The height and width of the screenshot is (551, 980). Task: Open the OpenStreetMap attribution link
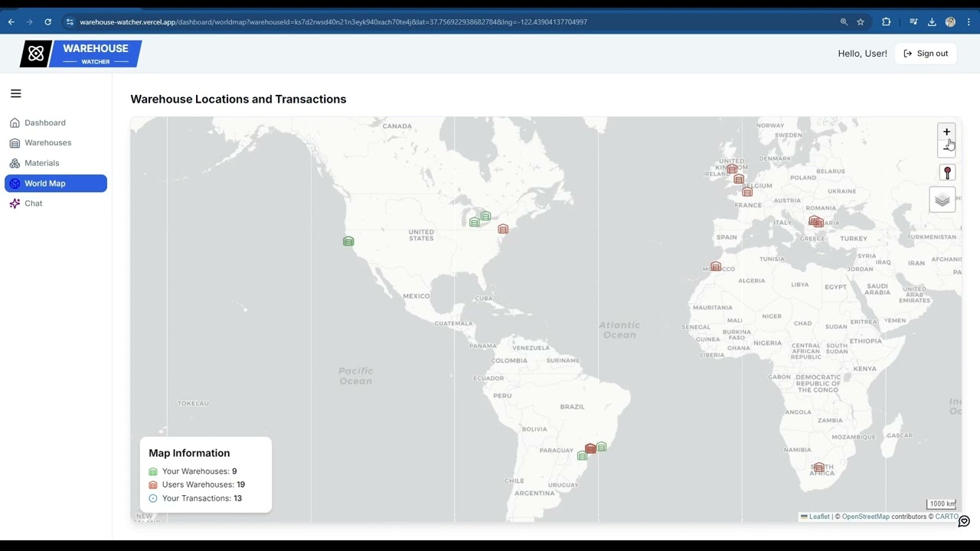(x=866, y=517)
